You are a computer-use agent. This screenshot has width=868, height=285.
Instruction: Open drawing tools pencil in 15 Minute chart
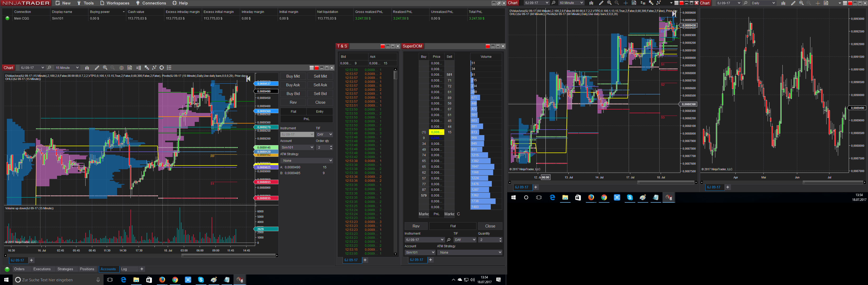[97, 68]
